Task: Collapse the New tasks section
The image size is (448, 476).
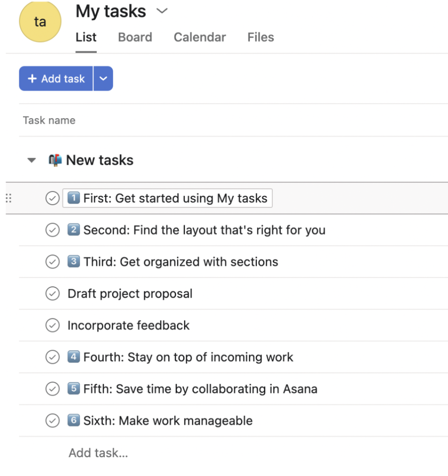Action: pos(31,160)
